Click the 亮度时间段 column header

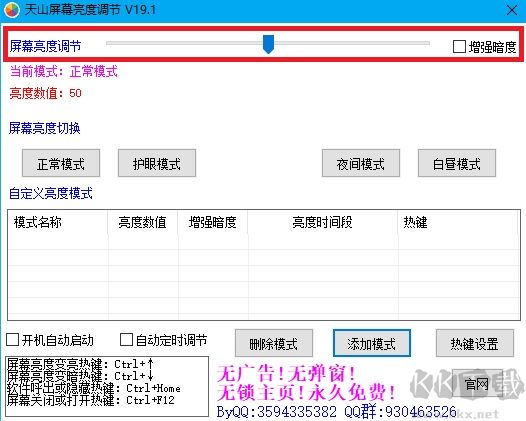coord(323,222)
